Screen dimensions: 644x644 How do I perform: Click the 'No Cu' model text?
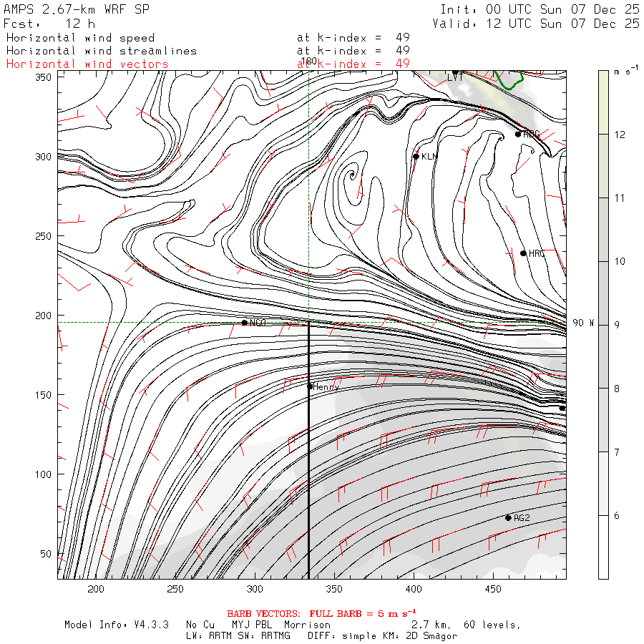tap(200, 625)
